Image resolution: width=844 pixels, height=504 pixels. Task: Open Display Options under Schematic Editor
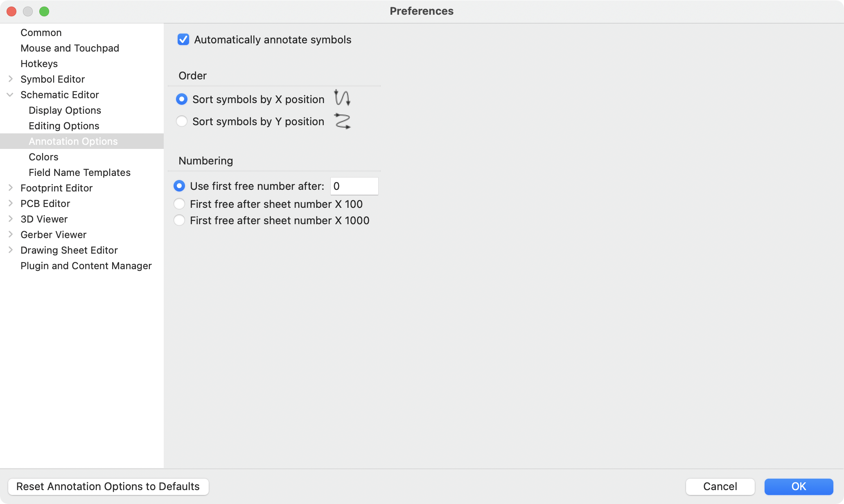65,110
